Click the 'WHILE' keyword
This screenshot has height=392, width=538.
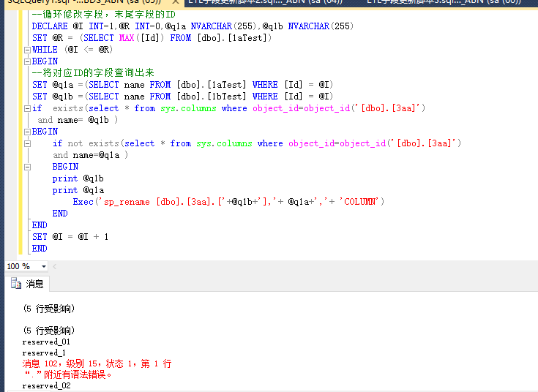coord(45,50)
